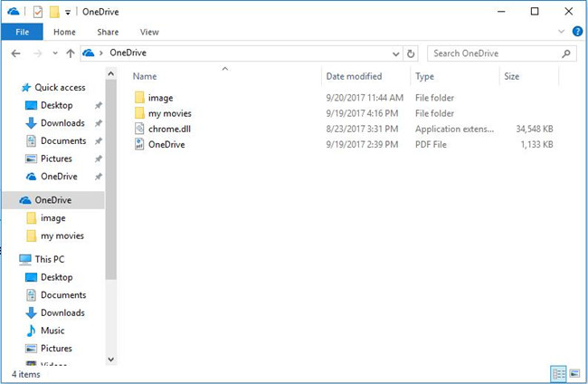
Task: Open the Customize Quick Access Toolbar dropdown
Action: (x=68, y=13)
